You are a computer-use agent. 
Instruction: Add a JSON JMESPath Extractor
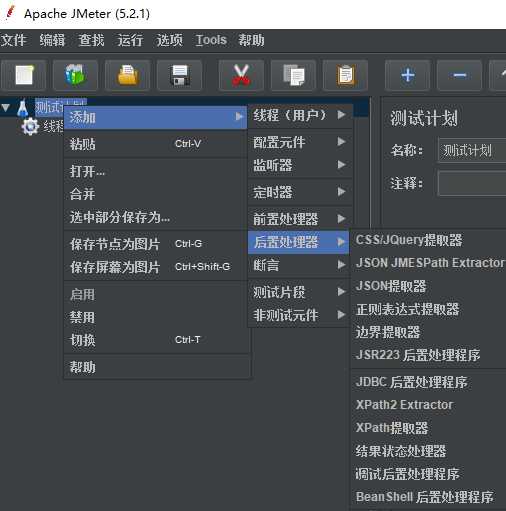(x=429, y=263)
